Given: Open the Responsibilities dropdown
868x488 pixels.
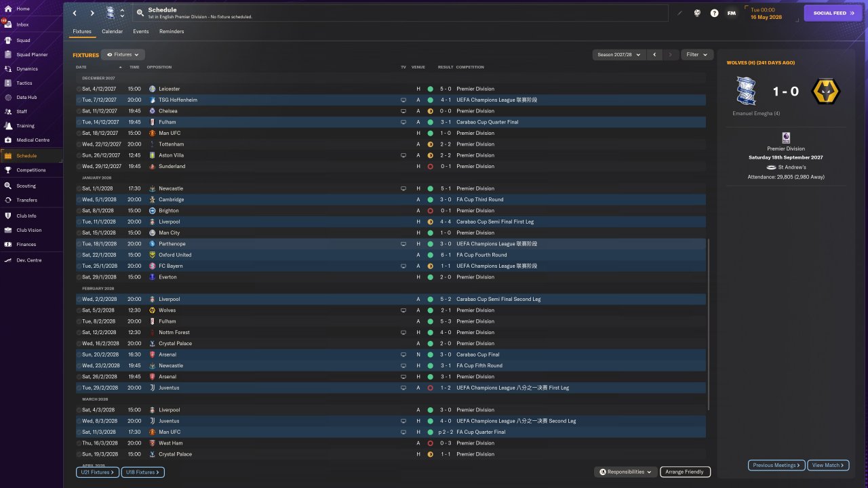Looking at the screenshot, I should [x=626, y=472].
